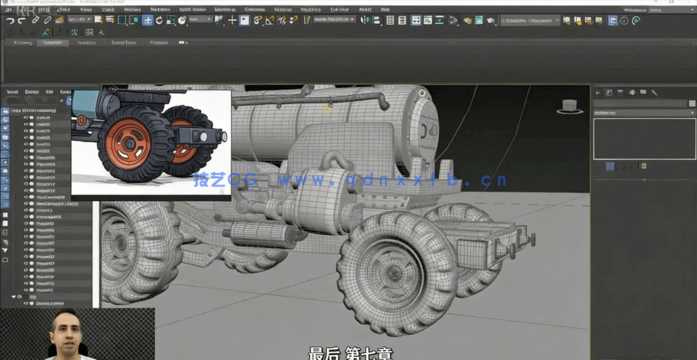
Task: Activate the Select and Move tool
Action: click(x=148, y=20)
